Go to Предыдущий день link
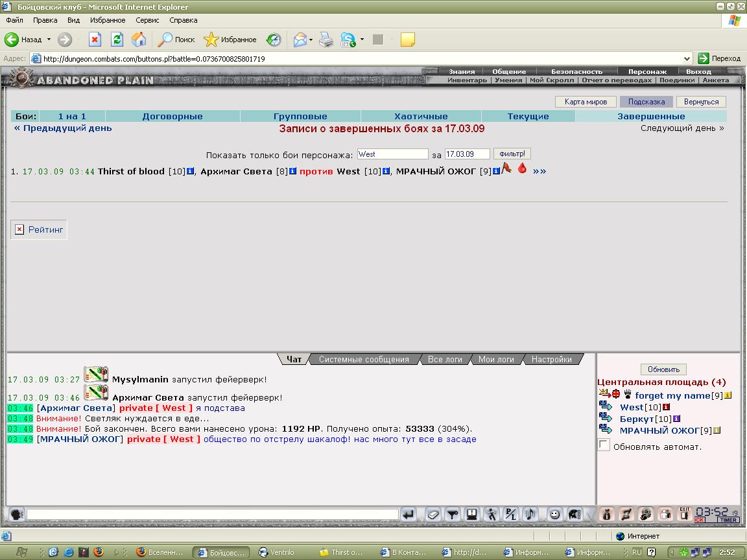 tap(63, 128)
